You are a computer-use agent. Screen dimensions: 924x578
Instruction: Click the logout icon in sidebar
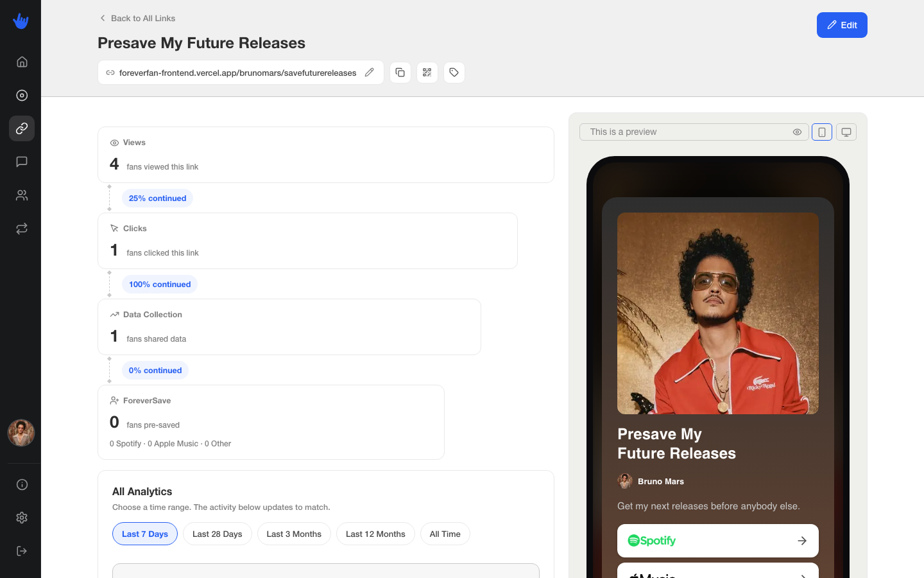pos(22,551)
